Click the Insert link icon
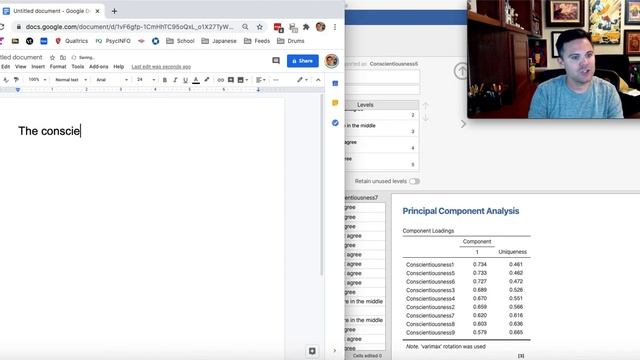640x360 pixels. (220, 80)
